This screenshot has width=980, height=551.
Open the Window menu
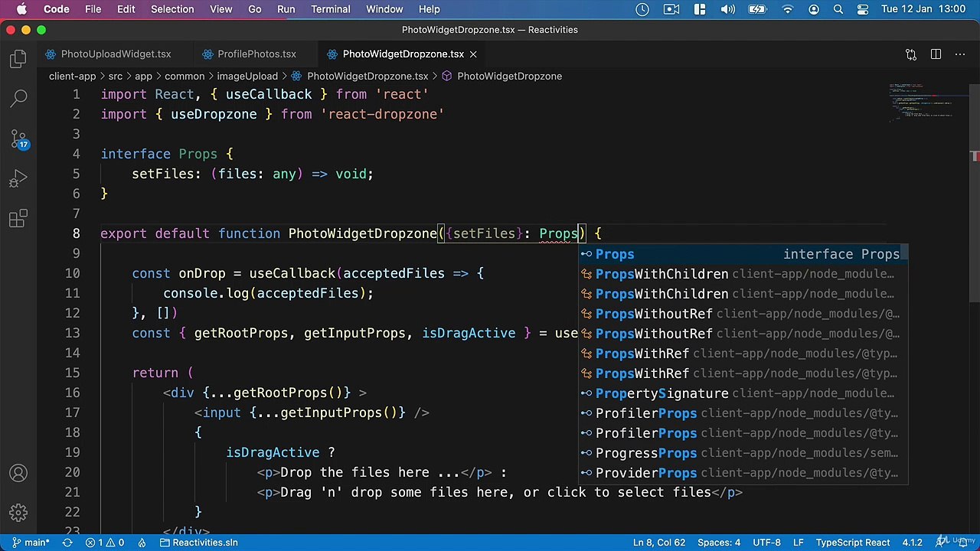384,9
